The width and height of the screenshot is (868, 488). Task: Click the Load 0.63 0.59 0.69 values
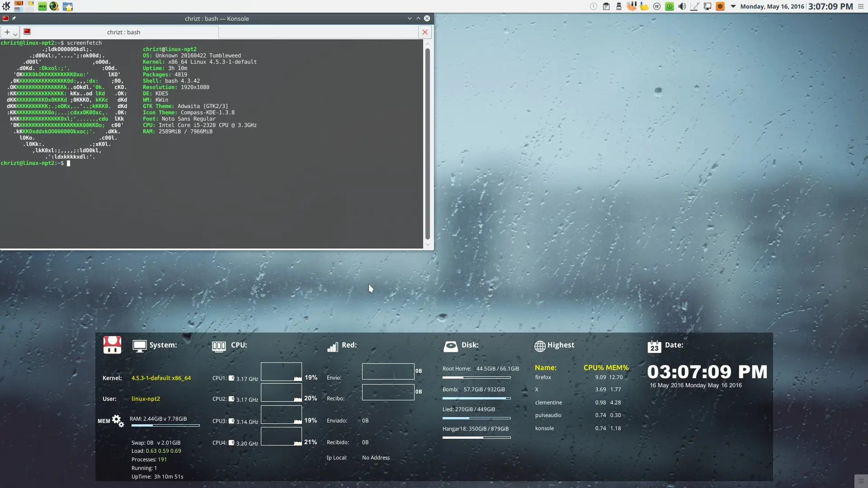(163, 450)
